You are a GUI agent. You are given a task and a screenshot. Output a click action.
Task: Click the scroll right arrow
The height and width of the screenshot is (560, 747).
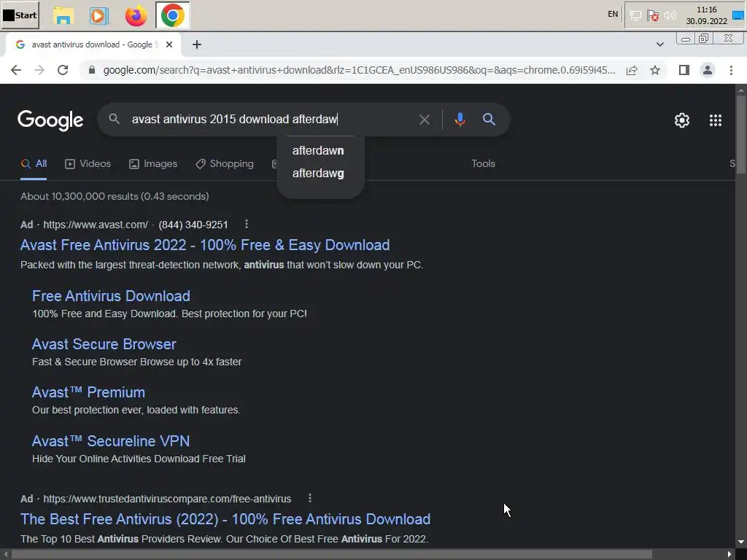click(x=729, y=554)
